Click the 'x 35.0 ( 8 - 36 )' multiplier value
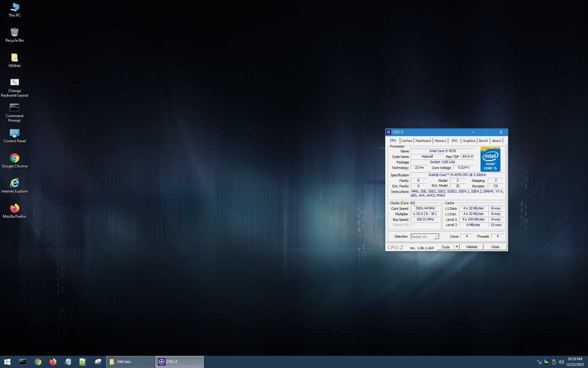This screenshot has width=588, height=368. [x=425, y=214]
